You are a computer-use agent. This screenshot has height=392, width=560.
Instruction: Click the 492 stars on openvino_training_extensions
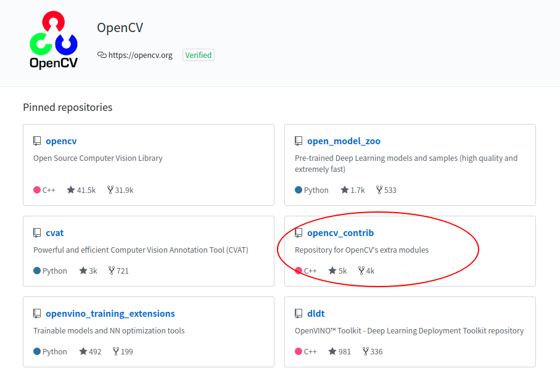(91, 351)
